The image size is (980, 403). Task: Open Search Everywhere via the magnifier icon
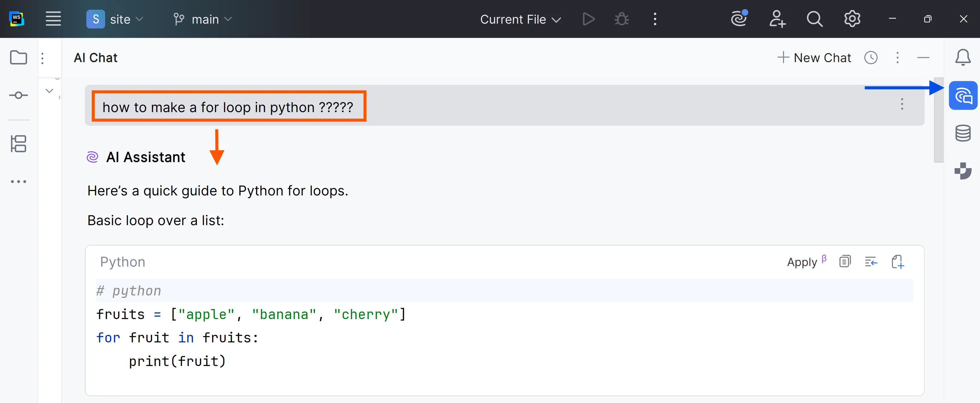(814, 19)
